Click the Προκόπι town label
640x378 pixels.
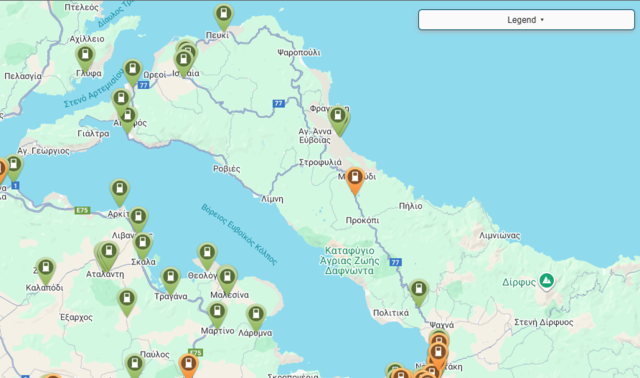pyautogui.click(x=362, y=220)
